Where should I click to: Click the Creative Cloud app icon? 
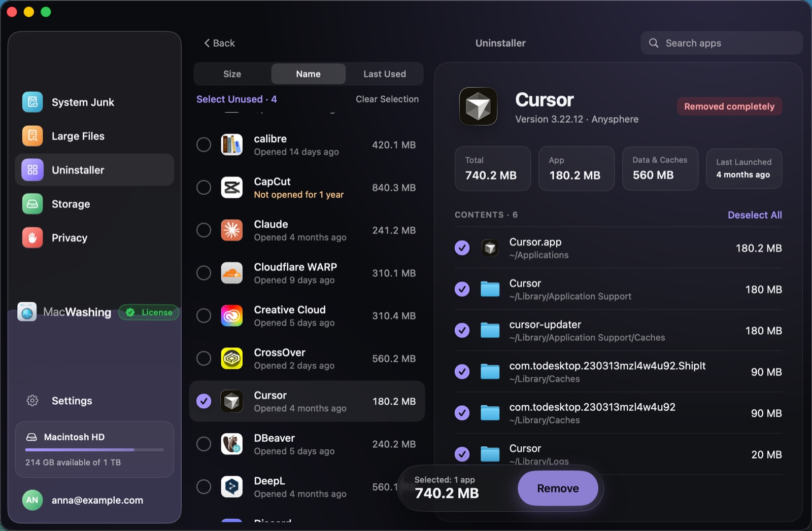[x=232, y=316]
